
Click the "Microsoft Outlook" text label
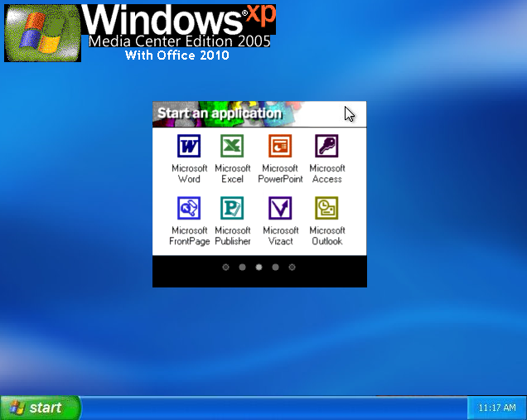click(x=327, y=235)
